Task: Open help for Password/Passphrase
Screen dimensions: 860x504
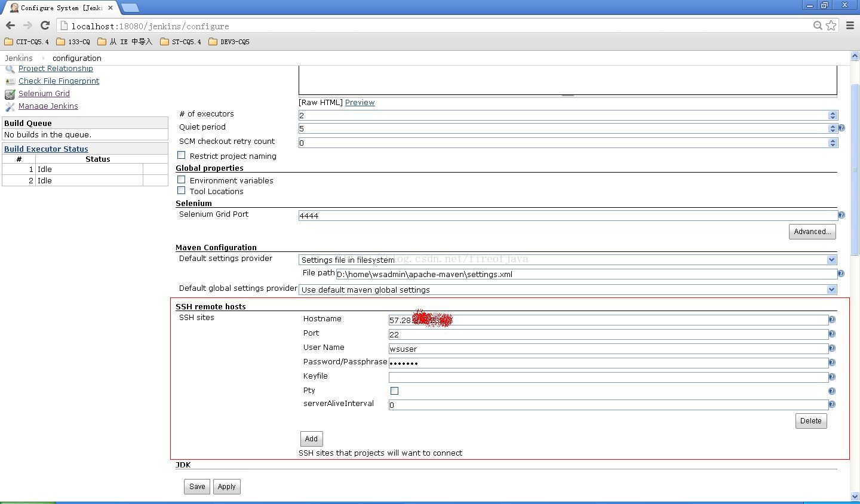Action: coord(832,362)
